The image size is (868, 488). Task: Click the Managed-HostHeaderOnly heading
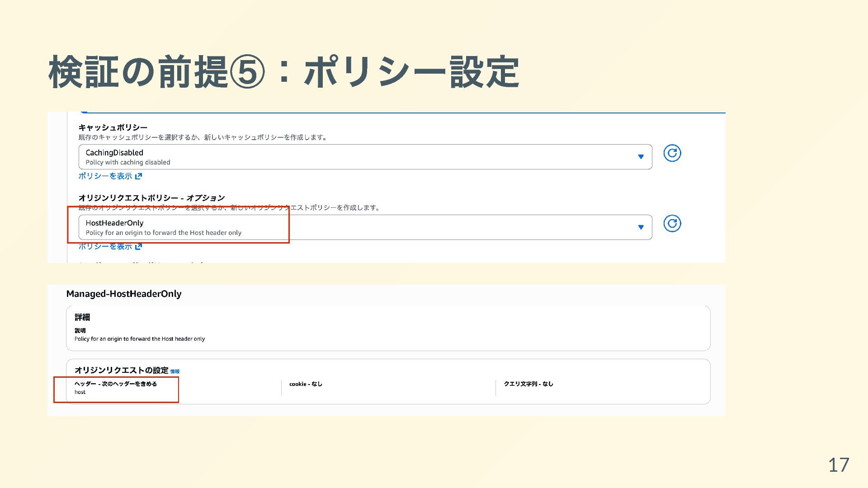pos(124,294)
